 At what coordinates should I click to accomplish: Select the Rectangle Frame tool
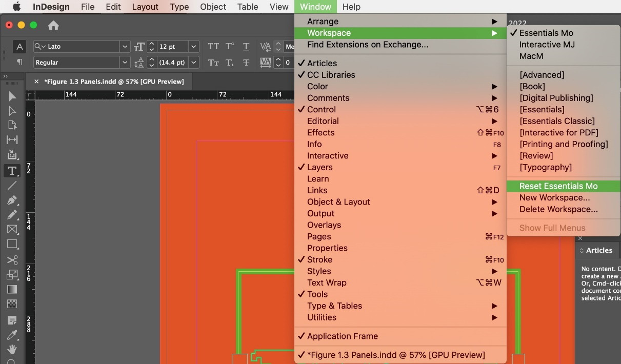click(12, 229)
